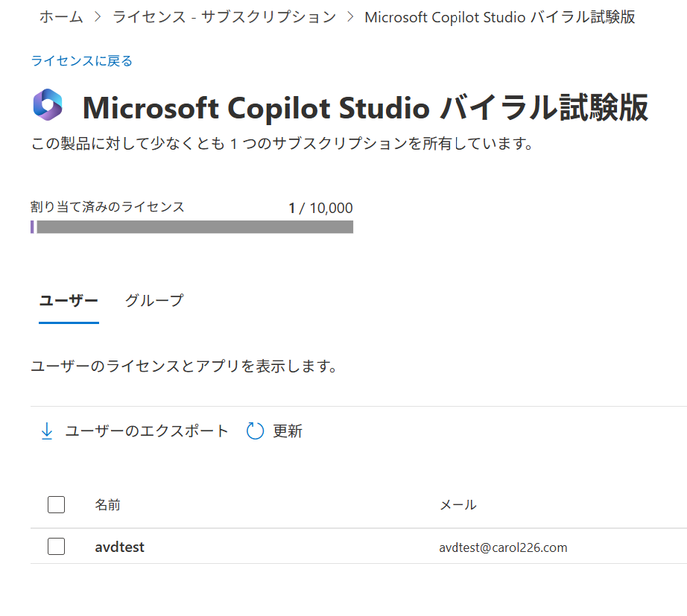The image size is (687, 616).
Task: Click the avdtest@carol226.com email cell
Action: tap(503, 547)
